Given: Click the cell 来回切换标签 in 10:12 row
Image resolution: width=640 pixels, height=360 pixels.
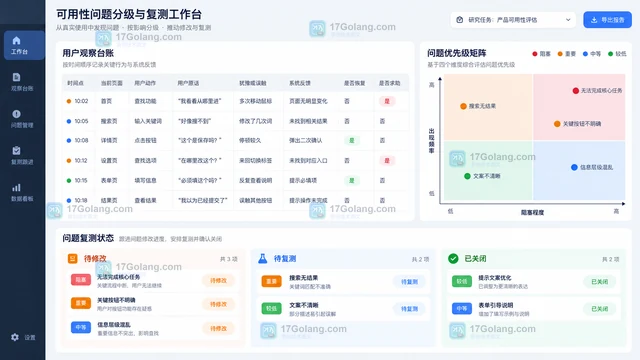Looking at the screenshot, I should pyautogui.click(x=256, y=160).
